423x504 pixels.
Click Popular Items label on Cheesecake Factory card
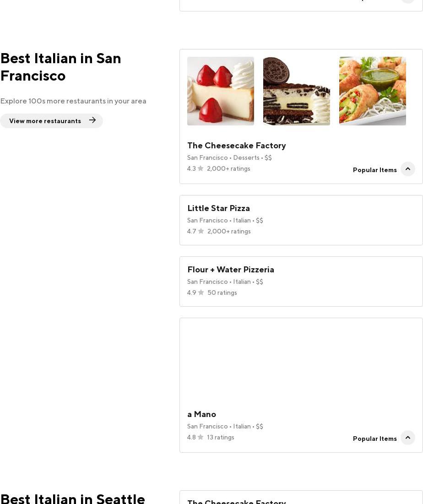pos(374,170)
